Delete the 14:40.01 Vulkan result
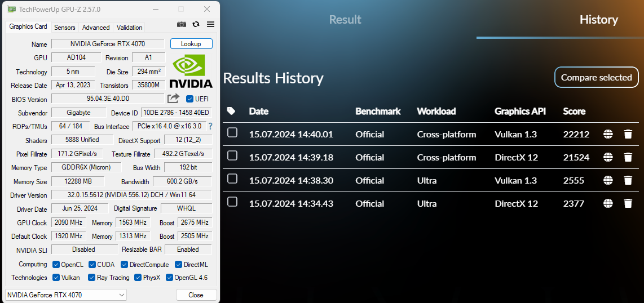 click(628, 134)
